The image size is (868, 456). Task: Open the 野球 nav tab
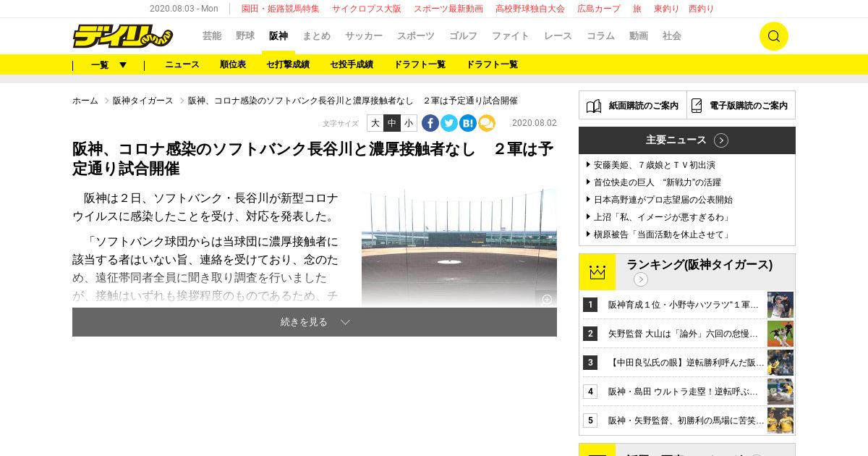(x=245, y=35)
